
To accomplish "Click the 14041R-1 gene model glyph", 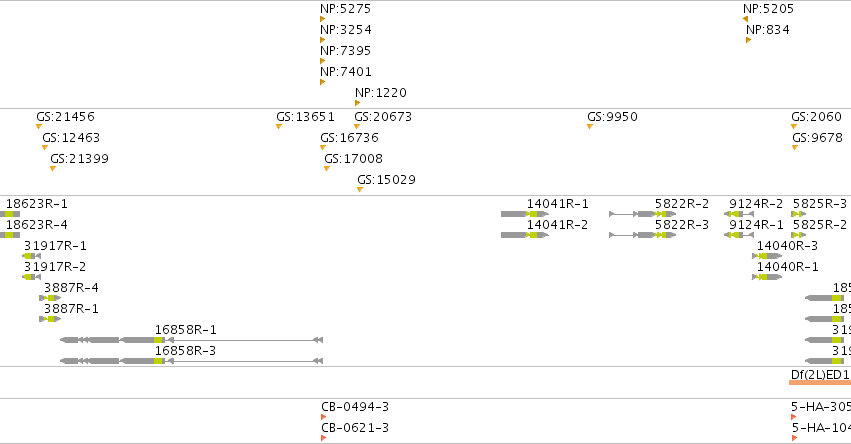I will coord(524,214).
